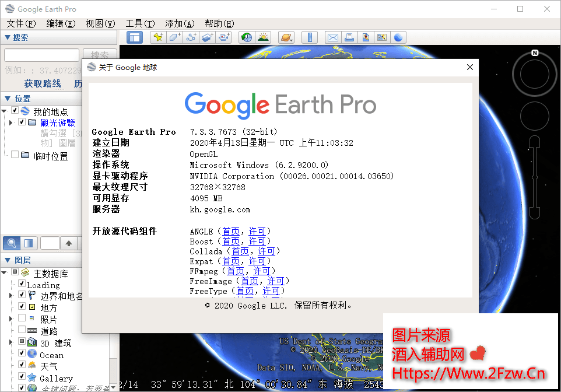Viewport: 561px width, 392px height.
Task: Click the split-panel icon beside the magnifier
Action: coord(29,243)
